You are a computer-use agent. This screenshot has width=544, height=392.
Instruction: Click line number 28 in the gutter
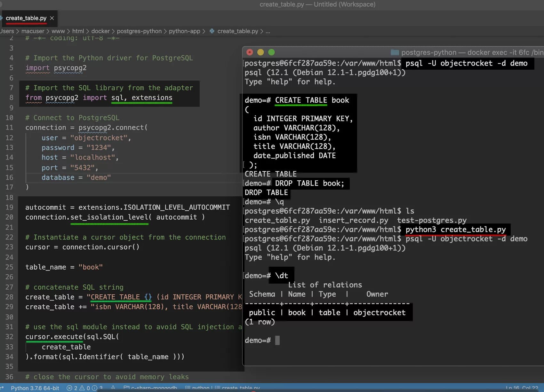point(9,297)
